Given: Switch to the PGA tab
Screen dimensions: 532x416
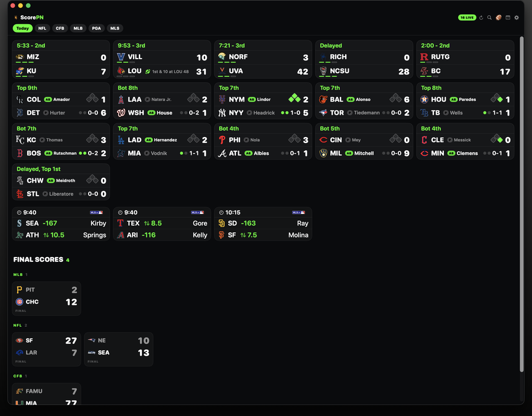Looking at the screenshot, I should (x=96, y=28).
